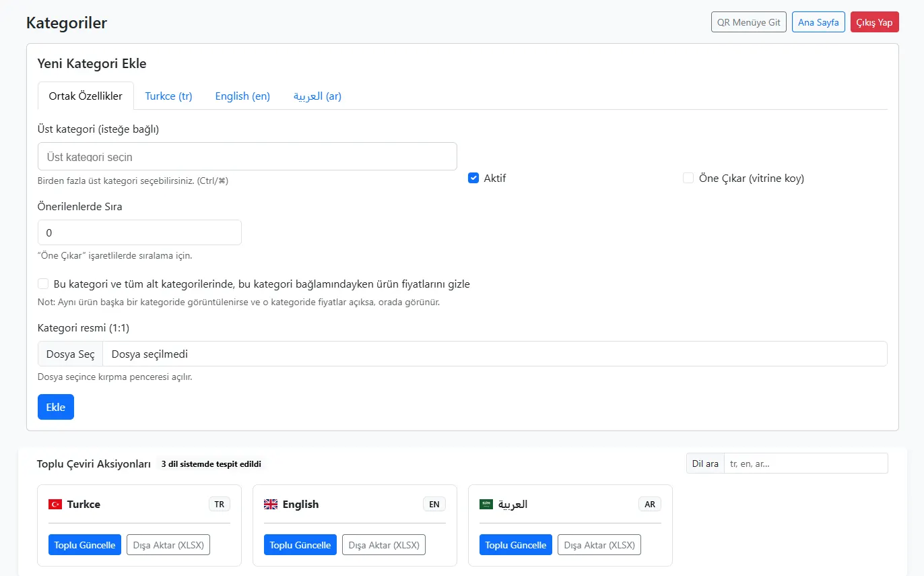The image size is (924, 576).
Task: Click the TR language badge
Action: pyautogui.click(x=220, y=504)
